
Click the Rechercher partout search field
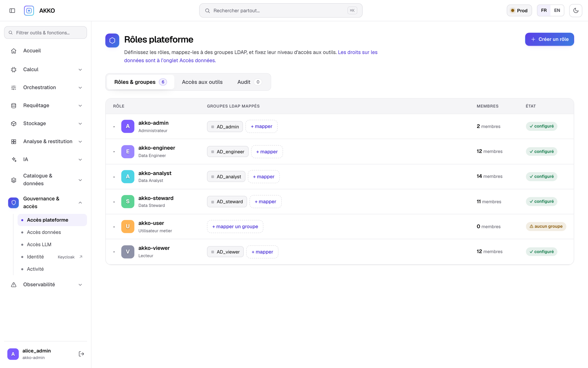281,10
